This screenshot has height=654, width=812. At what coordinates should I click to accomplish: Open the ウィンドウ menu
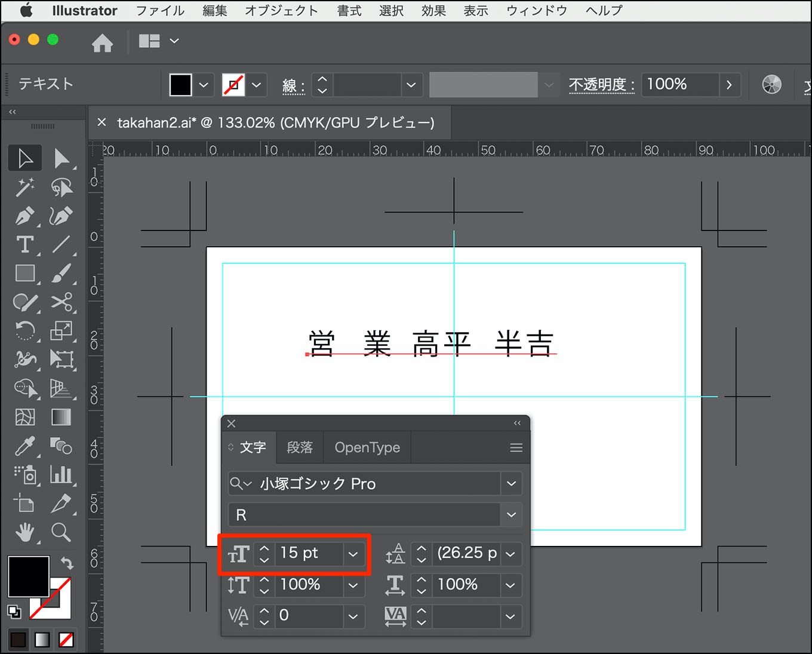[537, 11]
